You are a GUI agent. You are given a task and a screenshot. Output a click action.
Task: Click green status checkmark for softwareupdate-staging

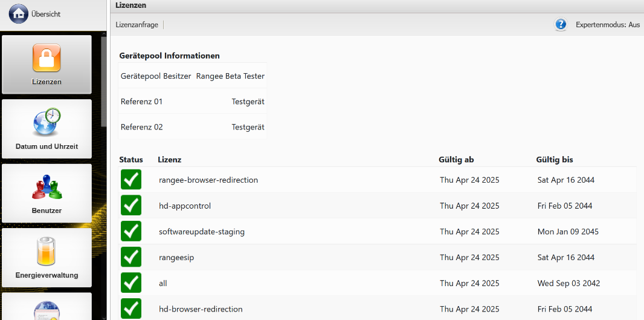click(x=131, y=232)
